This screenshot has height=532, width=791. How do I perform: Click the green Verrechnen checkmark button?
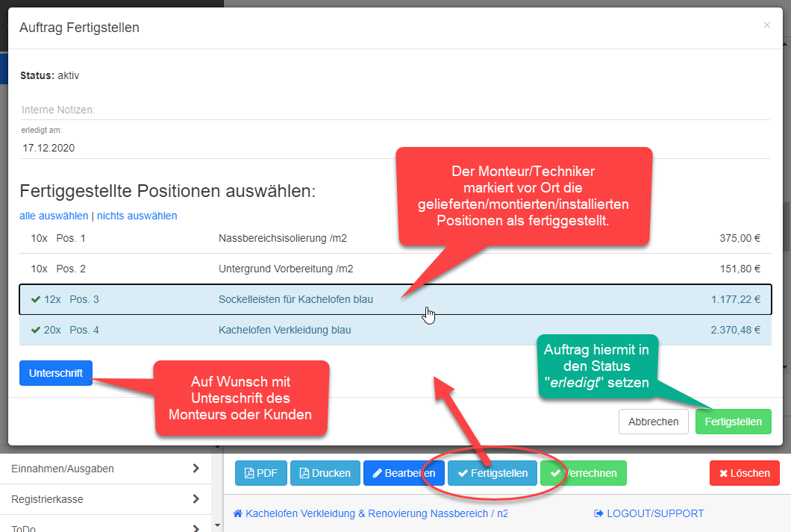tap(584, 473)
